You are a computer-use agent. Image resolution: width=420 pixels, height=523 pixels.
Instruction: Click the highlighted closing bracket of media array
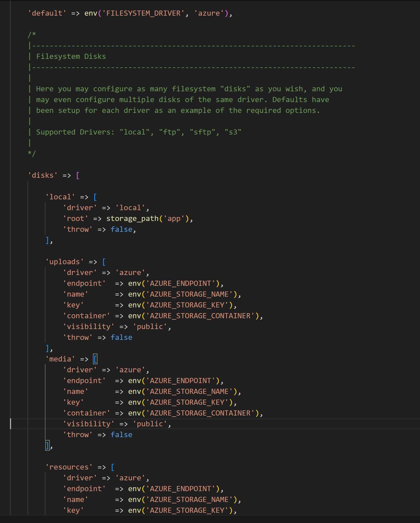47,446
